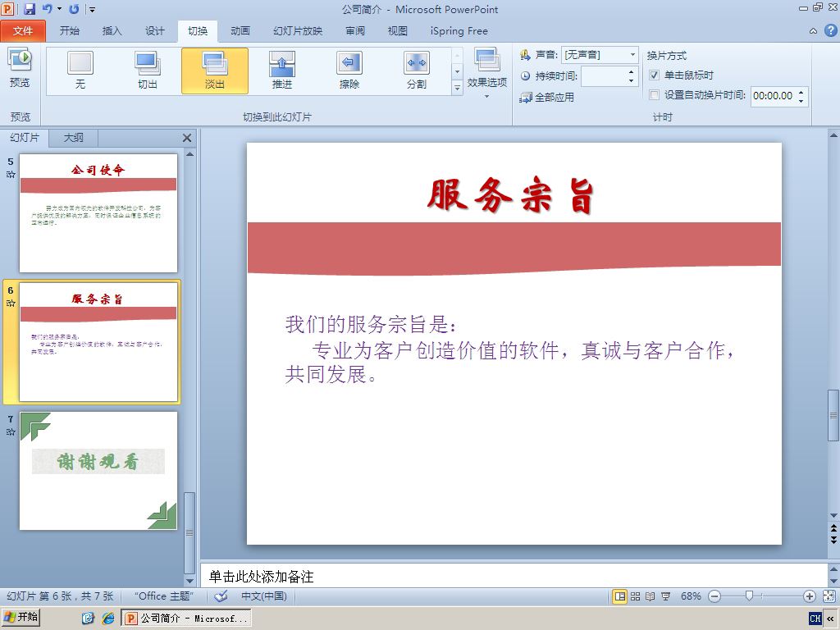Screen dimensions: 840x630
Task: Click the Undo icon
Action: (47, 9)
